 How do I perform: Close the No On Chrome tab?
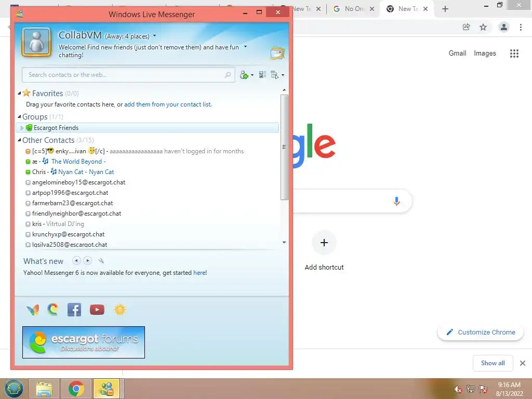pyautogui.click(x=372, y=9)
